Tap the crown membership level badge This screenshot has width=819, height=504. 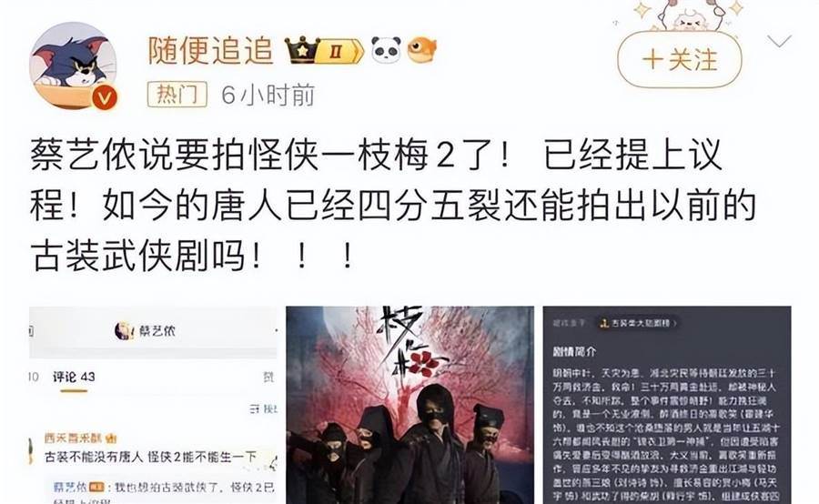[324, 51]
